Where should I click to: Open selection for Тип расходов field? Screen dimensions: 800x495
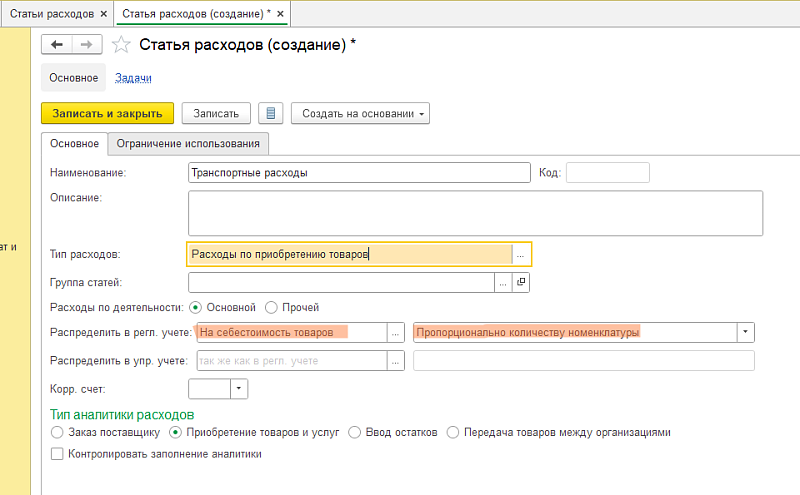(x=521, y=254)
